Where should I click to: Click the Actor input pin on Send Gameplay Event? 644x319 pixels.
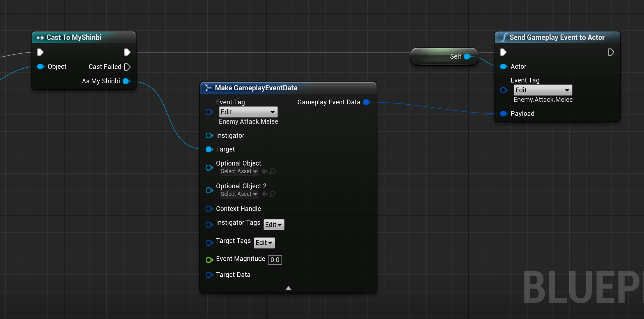pyautogui.click(x=504, y=66)
